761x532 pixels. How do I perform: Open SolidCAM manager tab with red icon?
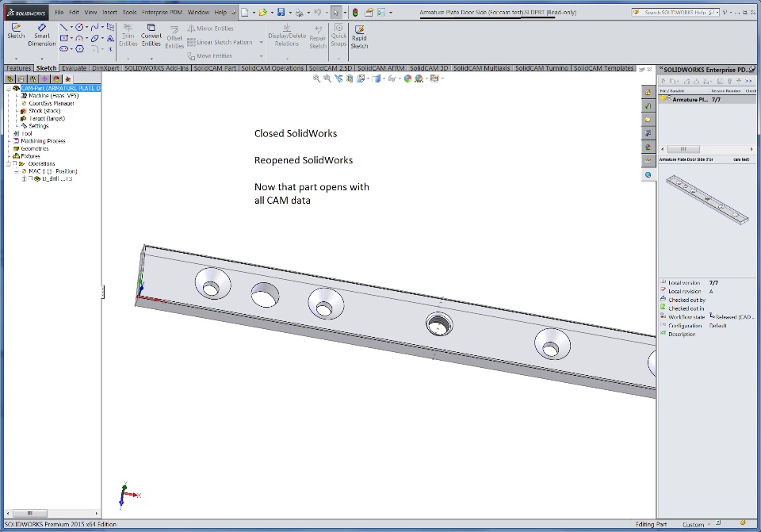click(67, 78)
